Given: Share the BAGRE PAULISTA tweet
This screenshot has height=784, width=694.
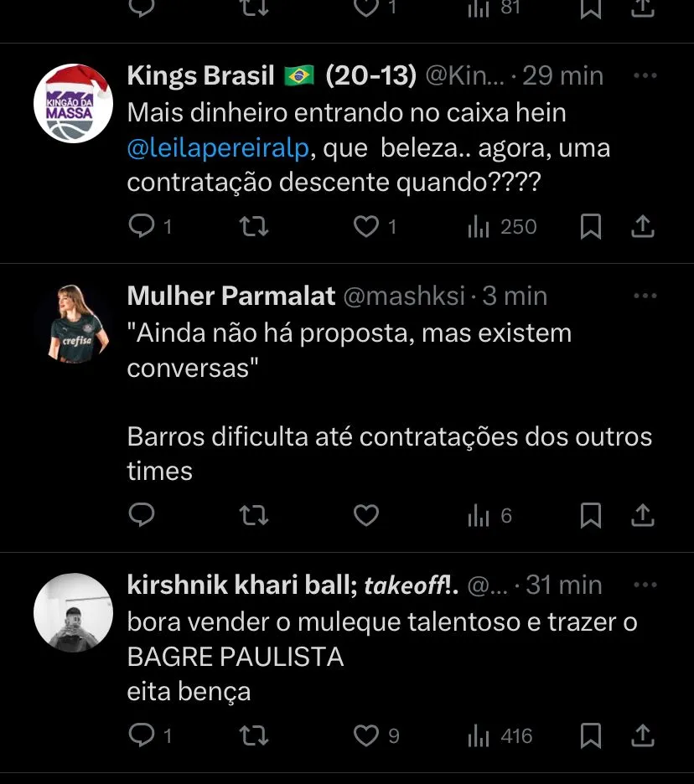Looking at the screenshot, I should (642, 736).
